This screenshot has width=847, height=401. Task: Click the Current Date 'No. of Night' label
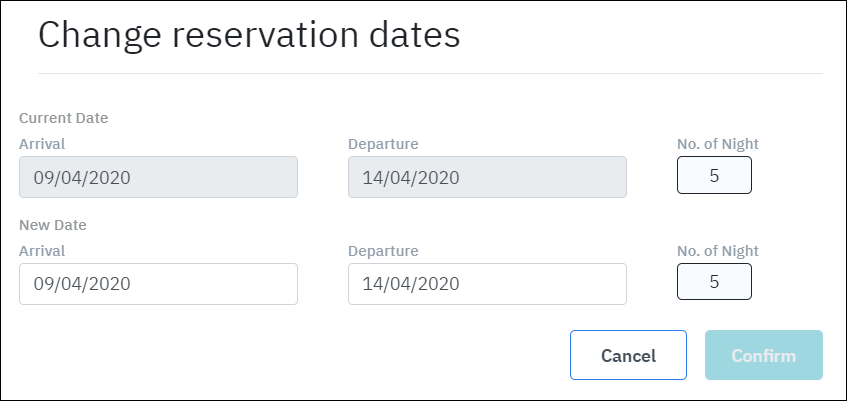tap(718, 144)
